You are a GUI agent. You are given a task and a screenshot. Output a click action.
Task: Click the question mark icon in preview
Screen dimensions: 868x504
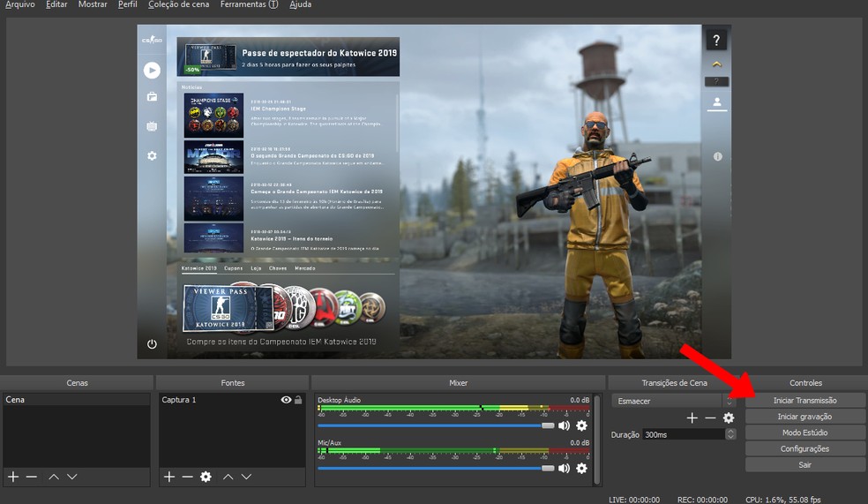point(716,40)
